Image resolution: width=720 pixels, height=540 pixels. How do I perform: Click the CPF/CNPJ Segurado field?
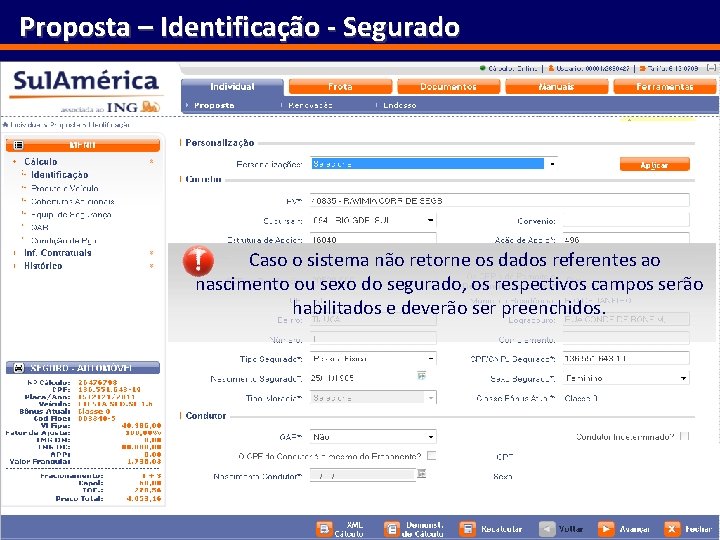coord(626,358)
